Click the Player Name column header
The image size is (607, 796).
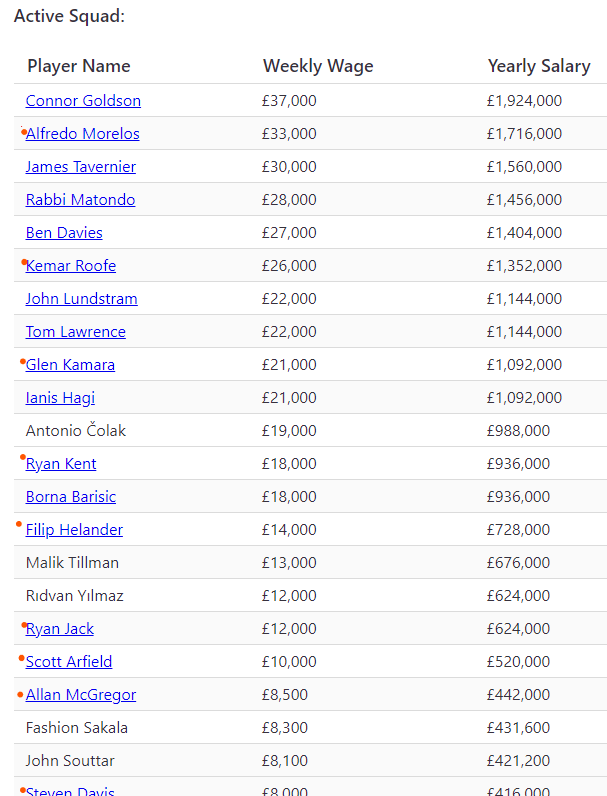[x=79, y=66]
